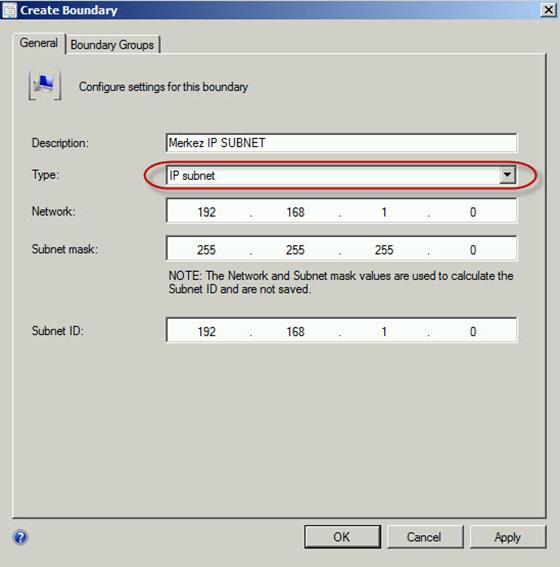
Task: Click the first Subnet mask octet 255
Action: pos(206,250)
